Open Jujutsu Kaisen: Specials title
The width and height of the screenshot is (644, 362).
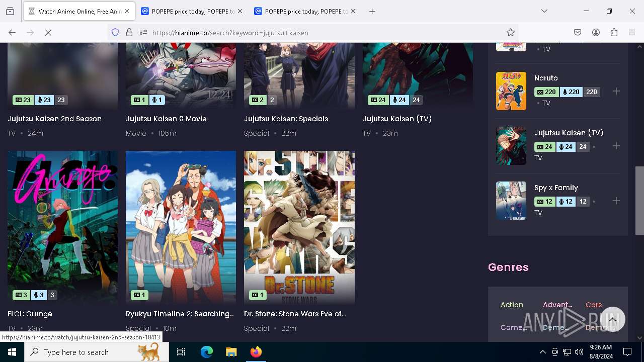click(286, 119)
